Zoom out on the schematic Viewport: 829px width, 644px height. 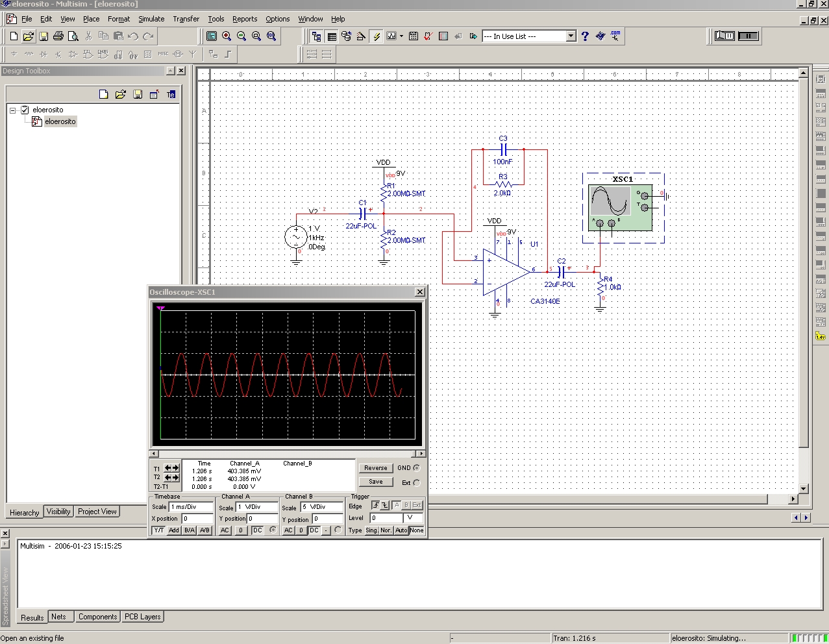click(x=241, y=36)
